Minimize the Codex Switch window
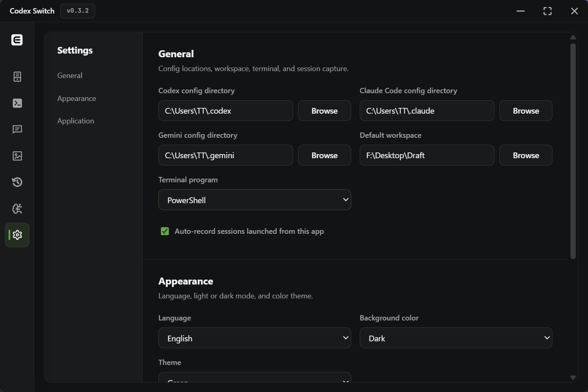Viewport: 588px width, 392px height. pos(521,11)
